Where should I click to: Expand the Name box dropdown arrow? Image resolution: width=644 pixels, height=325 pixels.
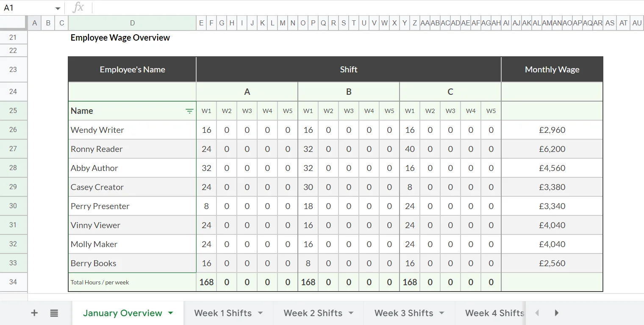[58, 8]
